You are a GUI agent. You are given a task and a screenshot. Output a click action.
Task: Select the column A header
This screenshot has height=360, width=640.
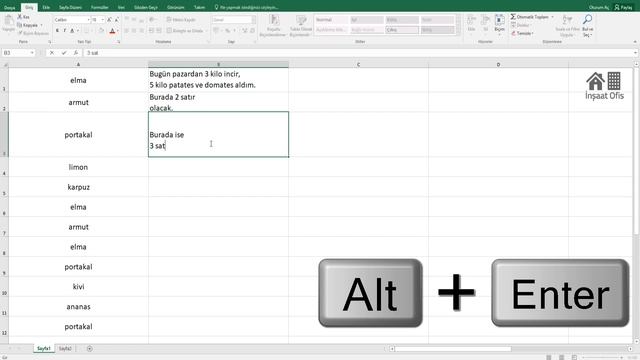click(x=78, y=64)
